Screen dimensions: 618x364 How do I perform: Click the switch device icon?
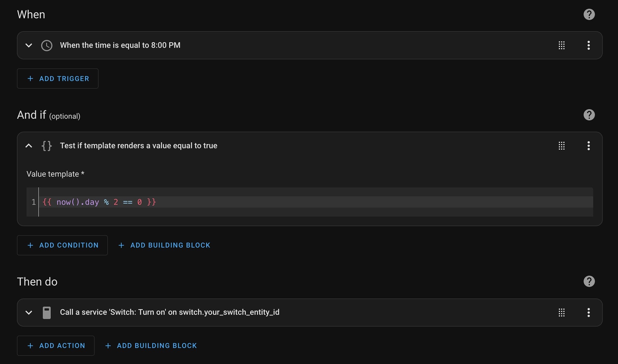tap(47, 313)
